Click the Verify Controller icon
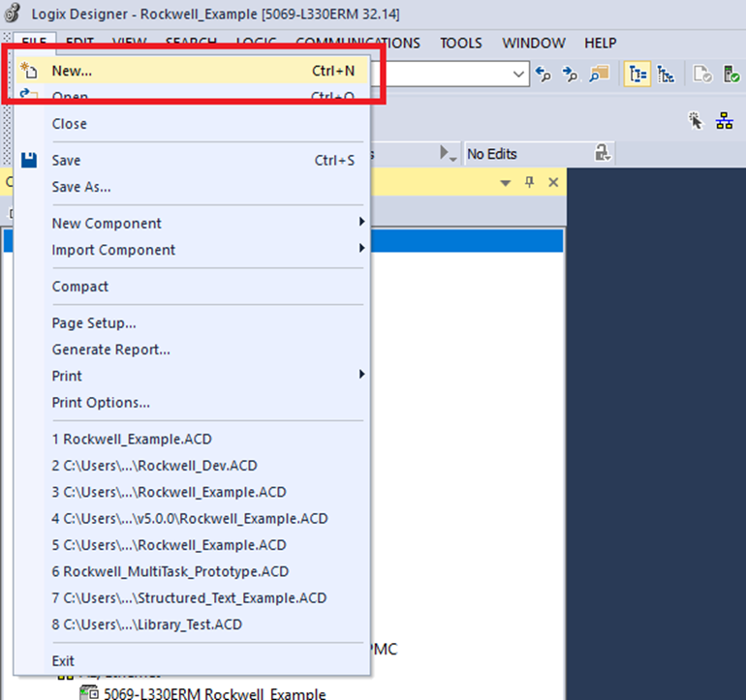 (x=731, y=75)
